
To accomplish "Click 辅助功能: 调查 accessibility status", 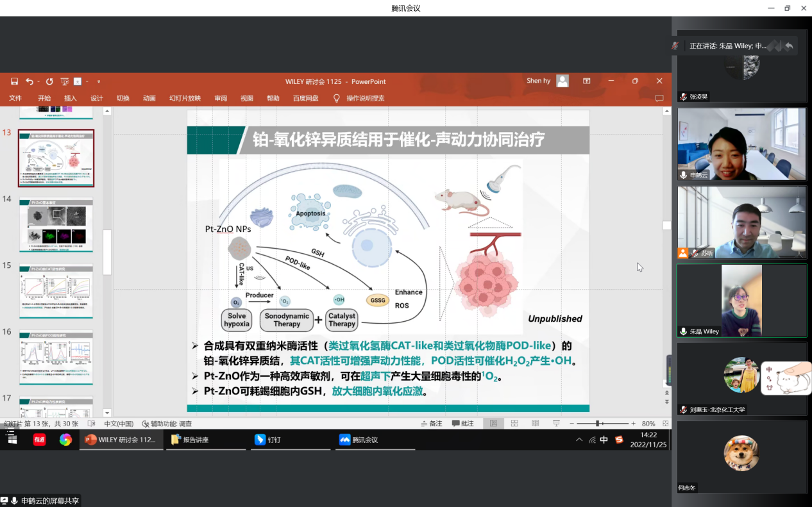I will point(167,424).
